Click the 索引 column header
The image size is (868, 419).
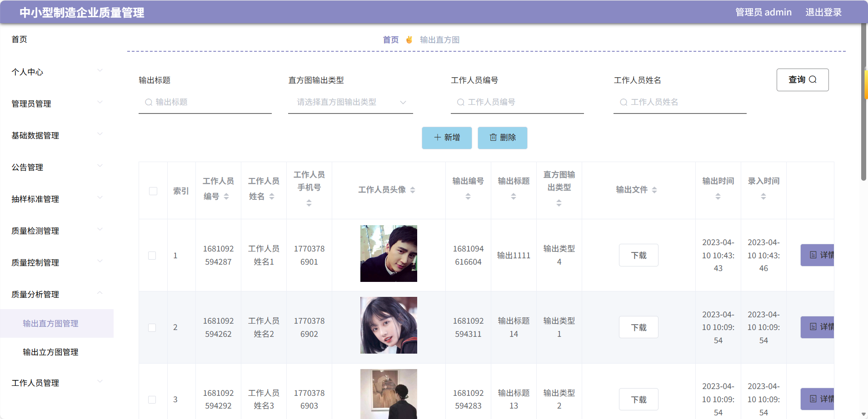coord(181,191)
